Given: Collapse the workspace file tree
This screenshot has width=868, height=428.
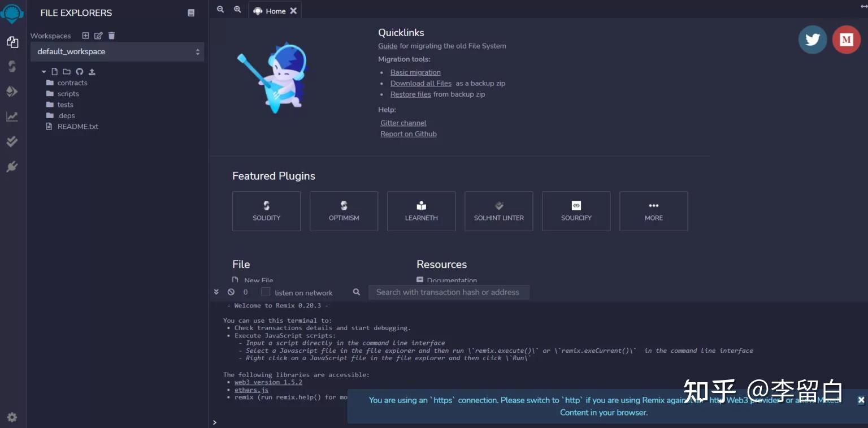Looking at the screenshot, I should (44, 72).
